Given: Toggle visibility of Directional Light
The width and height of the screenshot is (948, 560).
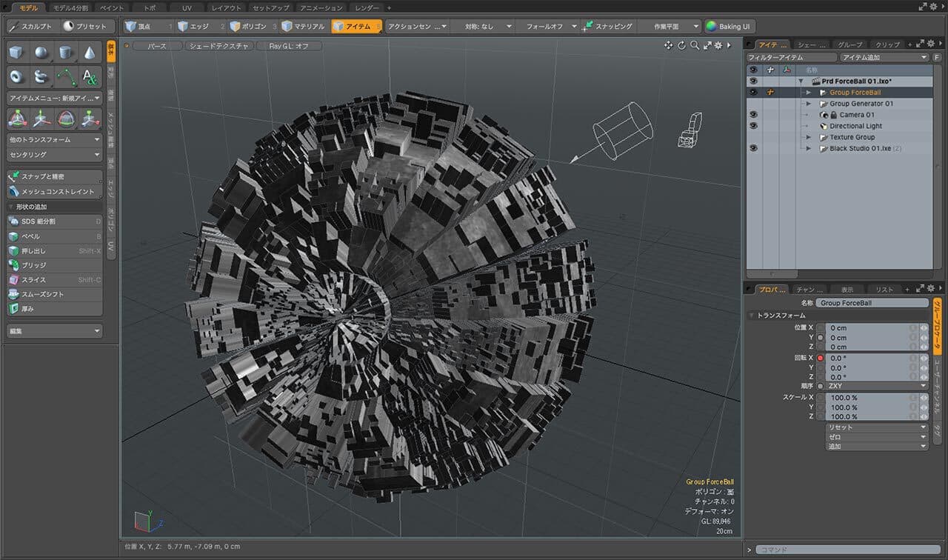Looking at the screenshot, I should coord(753,126).
